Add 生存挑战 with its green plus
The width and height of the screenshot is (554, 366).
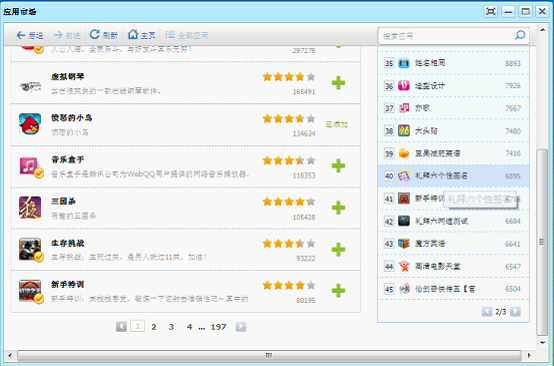click(x=338, y=249)
